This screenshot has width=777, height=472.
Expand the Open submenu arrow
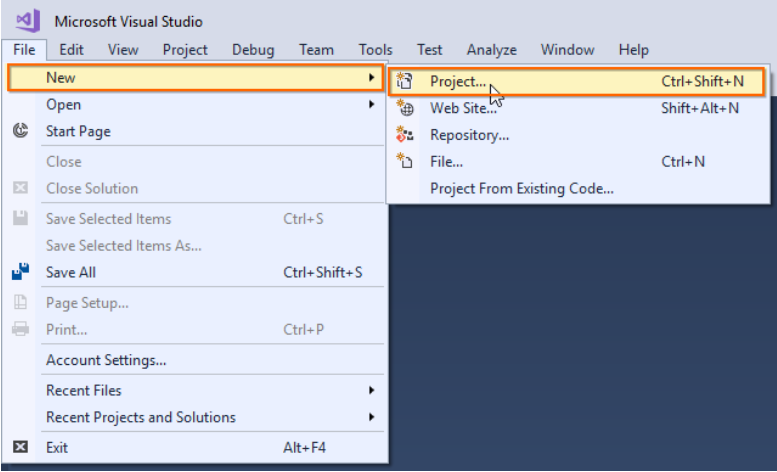click(371, 104)
